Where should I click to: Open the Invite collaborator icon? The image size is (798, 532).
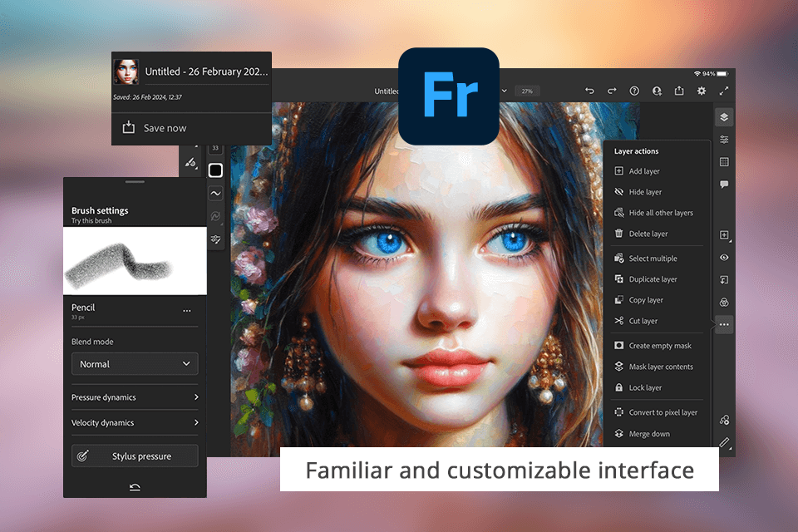click(x=657, y=91)
